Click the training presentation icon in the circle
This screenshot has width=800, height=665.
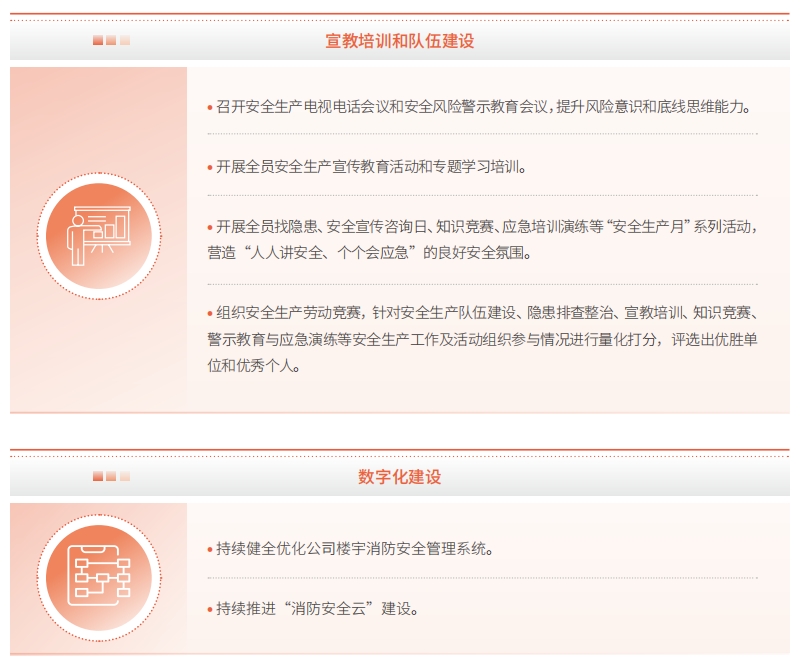98,237
